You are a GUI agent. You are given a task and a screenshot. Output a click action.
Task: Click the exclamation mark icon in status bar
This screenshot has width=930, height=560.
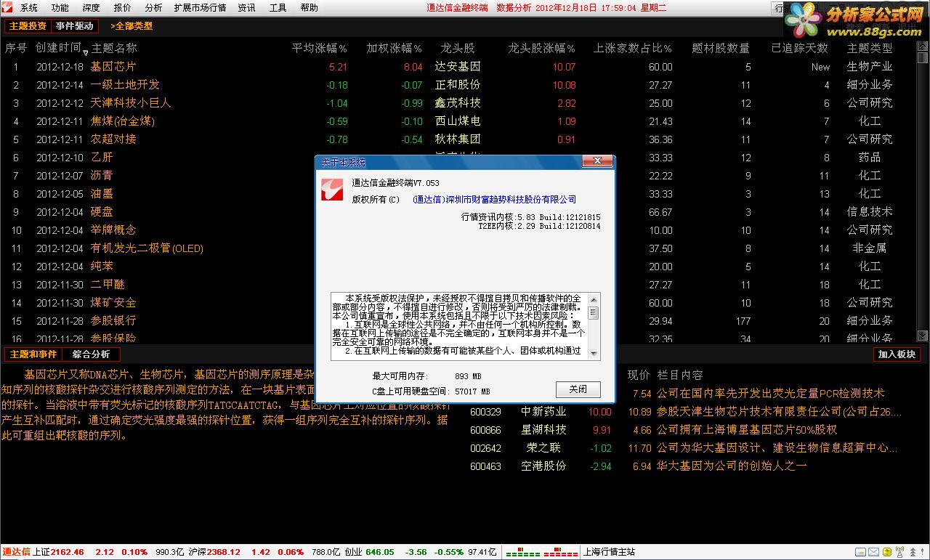click(922, 552)
